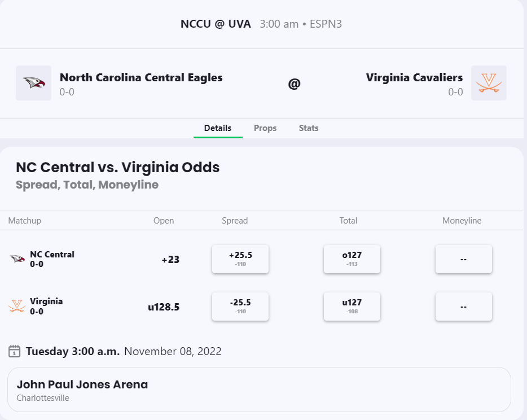
Task: Click the NC Central row team name
Action: [52, 255]
